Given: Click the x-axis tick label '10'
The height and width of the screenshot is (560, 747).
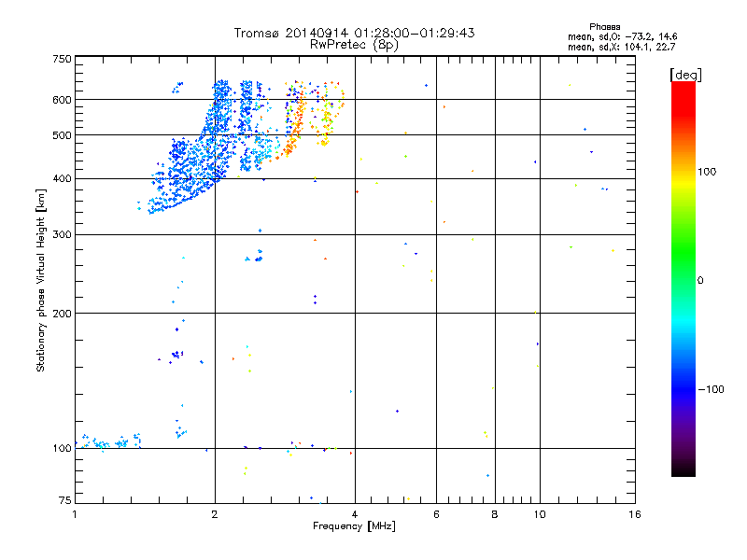Looking at the screenshot, I should 540,514.
